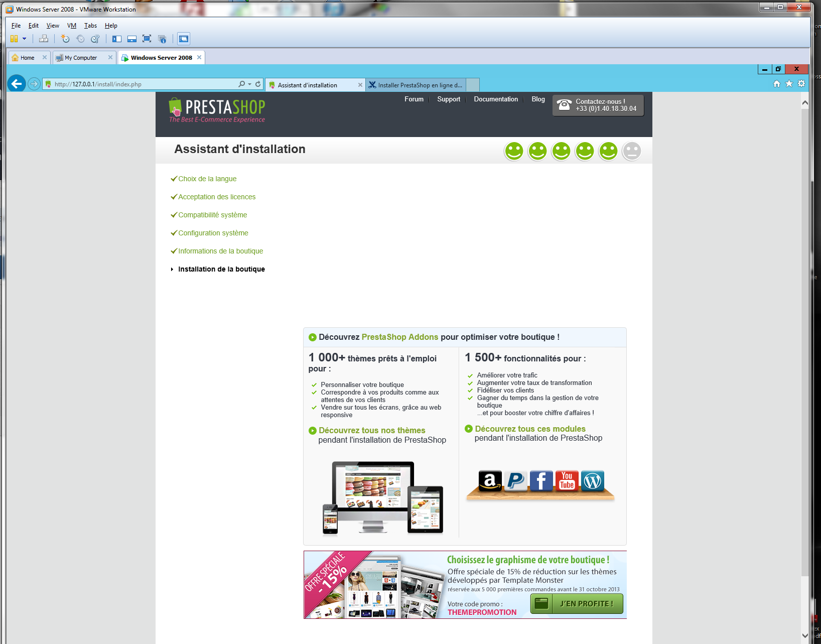Close the Windows Server 2008 tab

pos(199,57)
